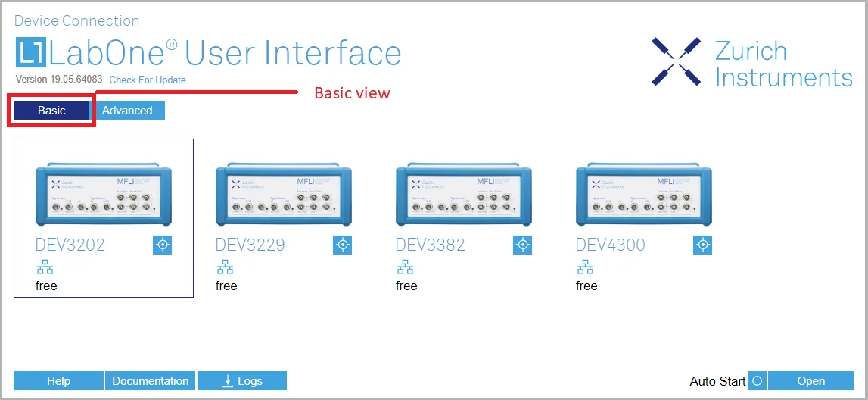The width and height of the screenshot is (868, 400).
Task: Click the DEV3229 device name
Action: point(250,245)
